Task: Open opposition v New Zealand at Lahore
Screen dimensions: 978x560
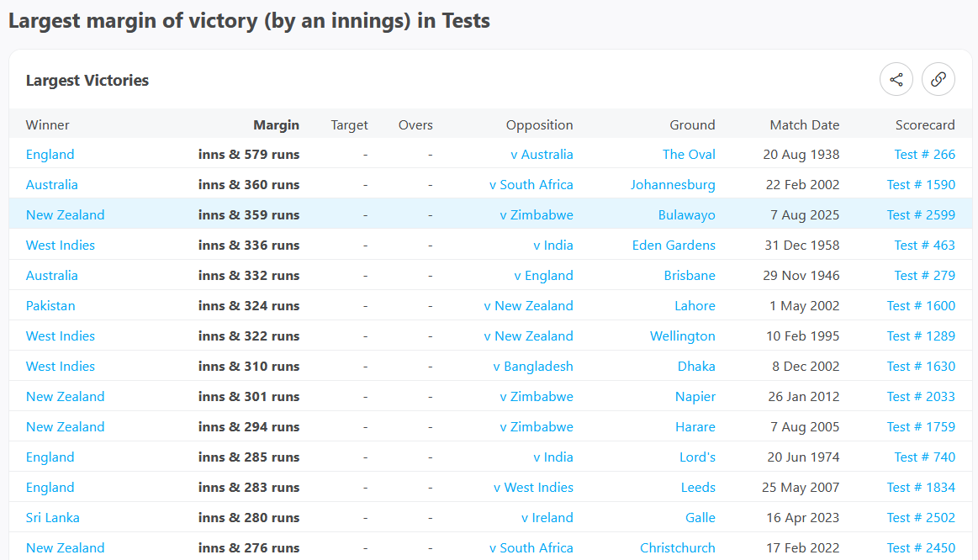Action: pyautogui.click(x=528, y=306)
